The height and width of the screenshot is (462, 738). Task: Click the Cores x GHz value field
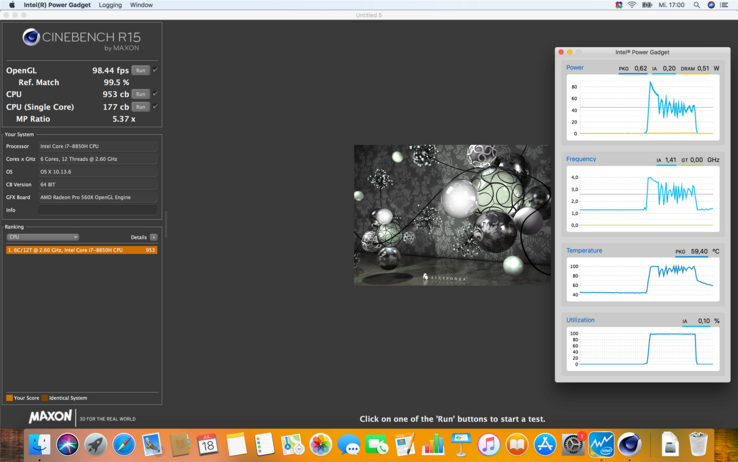(x=98, y=159)
